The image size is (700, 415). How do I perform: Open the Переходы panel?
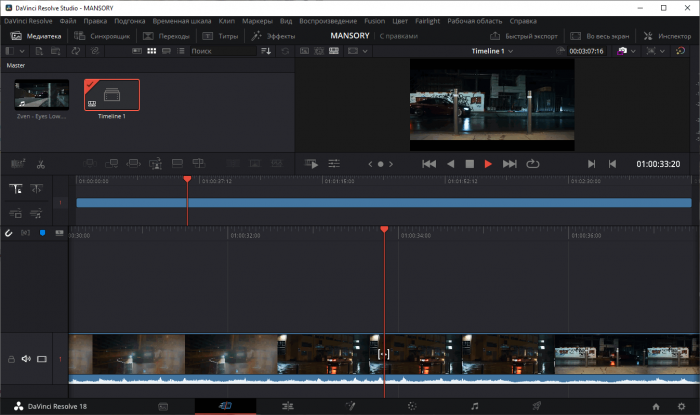(x=166, y=36)
